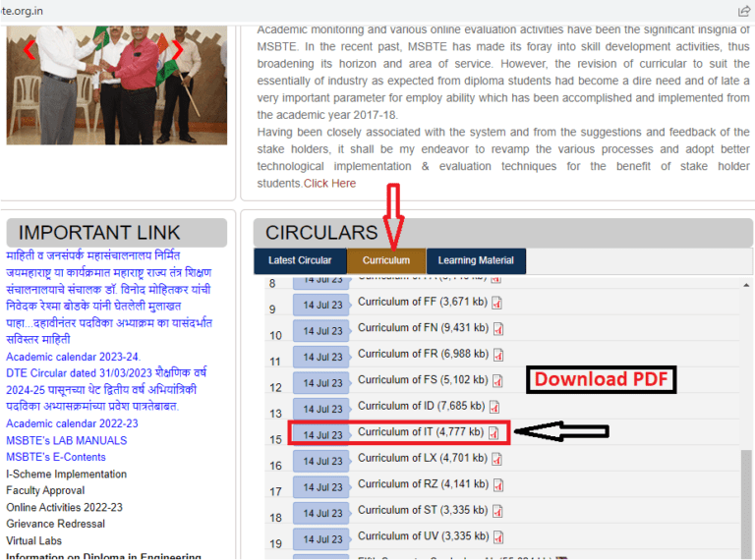Screen dimensions: 755x560
Task: Open the Click Here link
Action: (x=329, y=184)
